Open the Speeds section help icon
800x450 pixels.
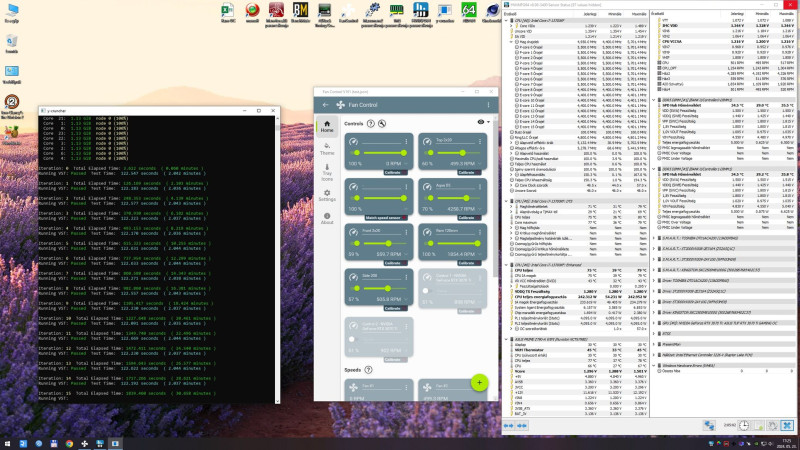pos(368,370)
